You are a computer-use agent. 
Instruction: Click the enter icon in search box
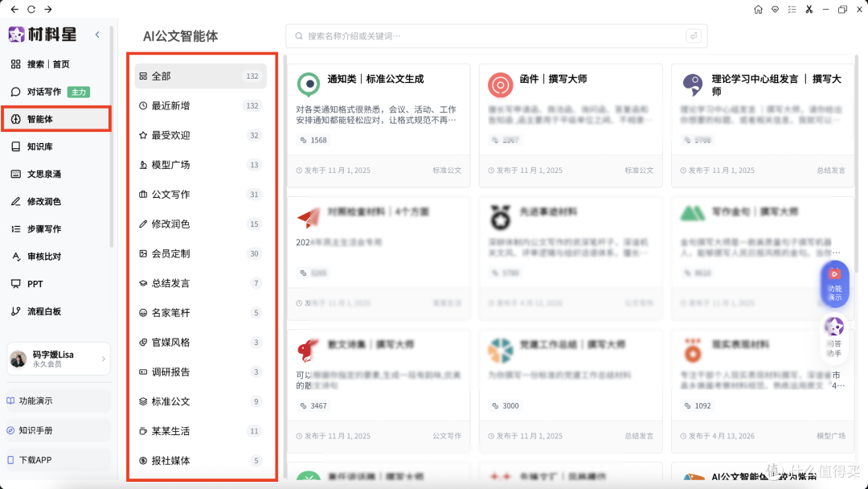[693, 36]
